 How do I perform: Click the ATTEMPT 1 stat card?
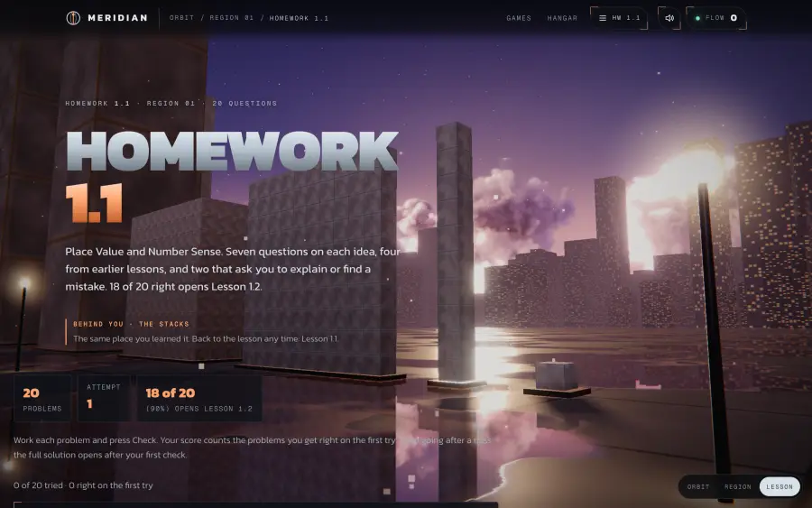point(104,398)
